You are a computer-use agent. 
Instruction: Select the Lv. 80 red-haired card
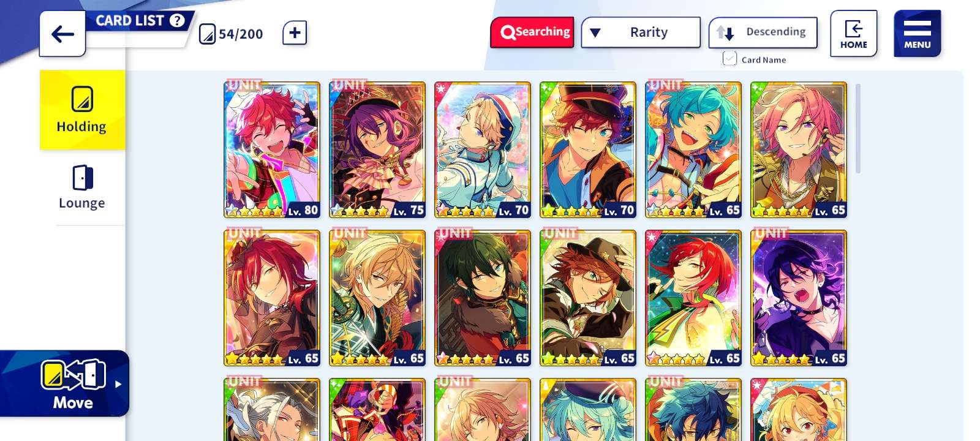(x=272, y=150)
